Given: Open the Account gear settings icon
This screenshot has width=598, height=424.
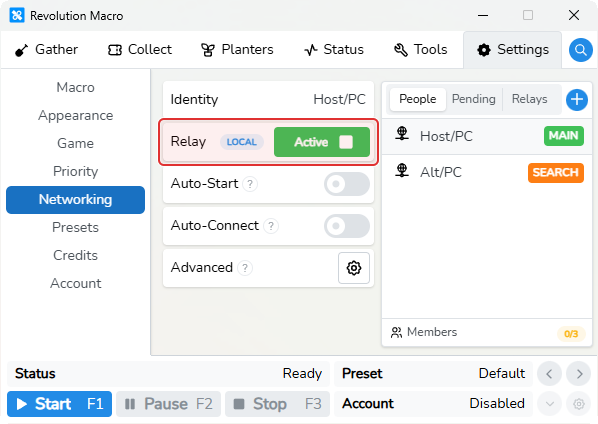Looking at the screenshot, I should [x=579, y=404].
